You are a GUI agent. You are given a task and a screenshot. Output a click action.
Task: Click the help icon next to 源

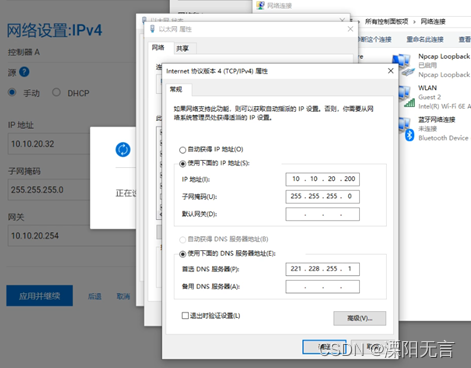(x=24, y=72)
